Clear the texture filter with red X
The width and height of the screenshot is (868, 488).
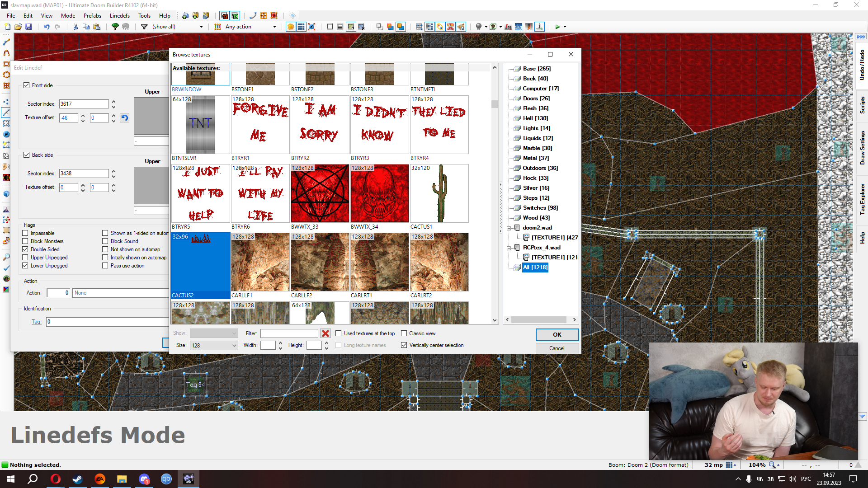coord(325,333)
